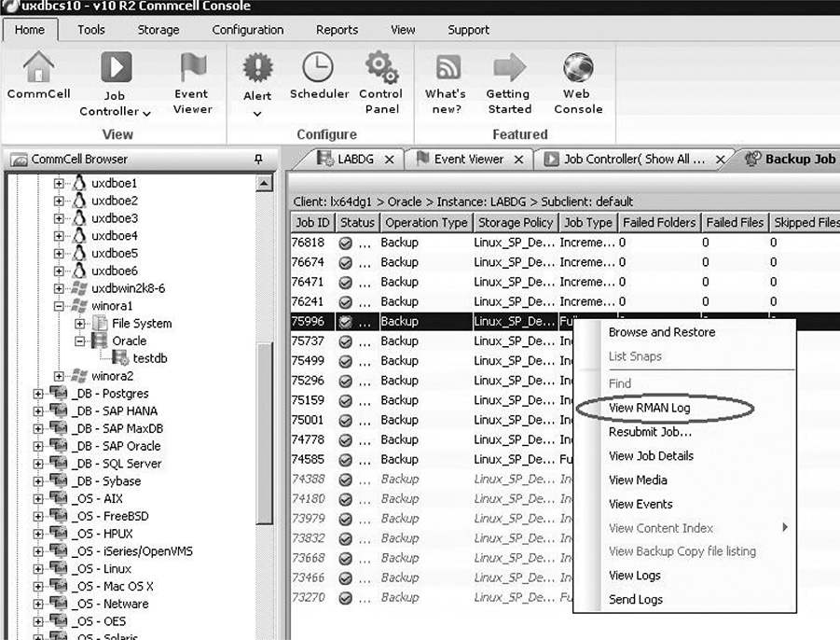Click the CommCell Browser vertical scrollbar thumb
The image size is (840, 640).
[264, 432]
